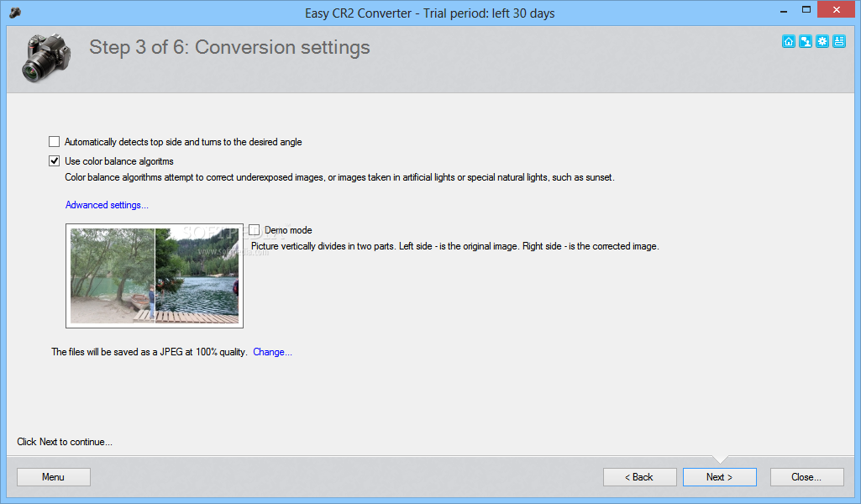The image size is (861, 504).
Task: Open the Menu button
Action: coord(53,477)
